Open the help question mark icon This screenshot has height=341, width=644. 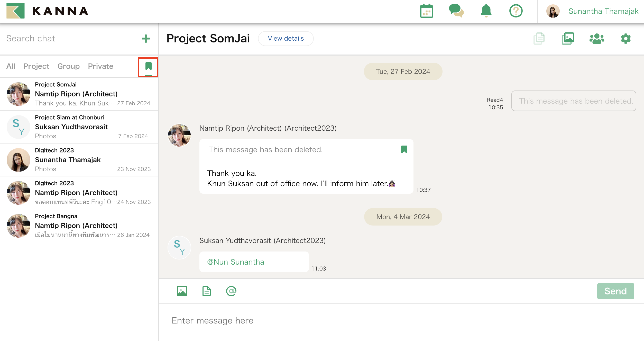point(516,11)
